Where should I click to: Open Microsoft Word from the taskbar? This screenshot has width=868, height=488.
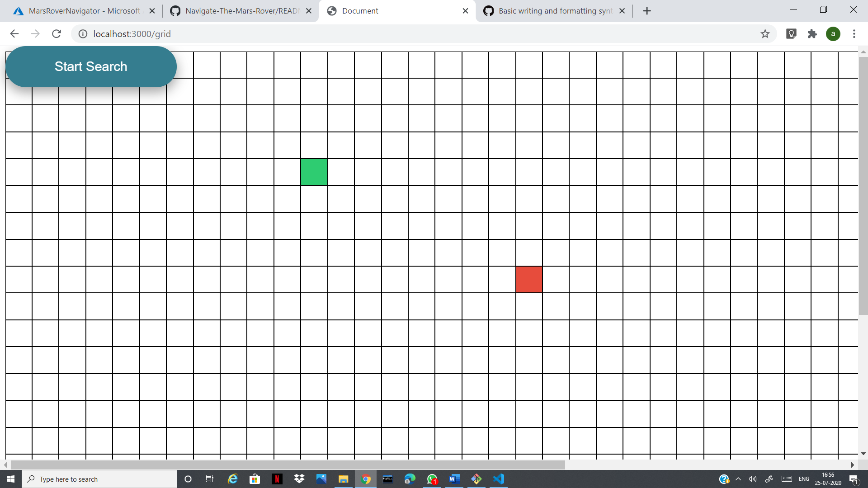455,479
